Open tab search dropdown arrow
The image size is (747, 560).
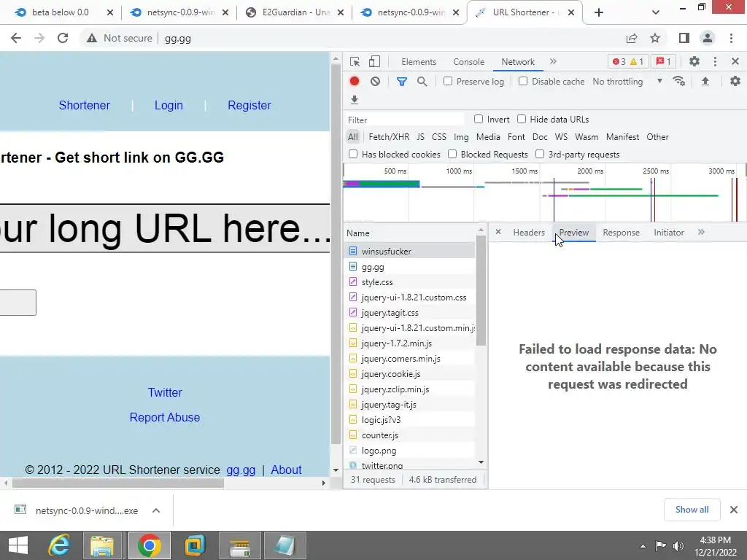pos(656,12)
